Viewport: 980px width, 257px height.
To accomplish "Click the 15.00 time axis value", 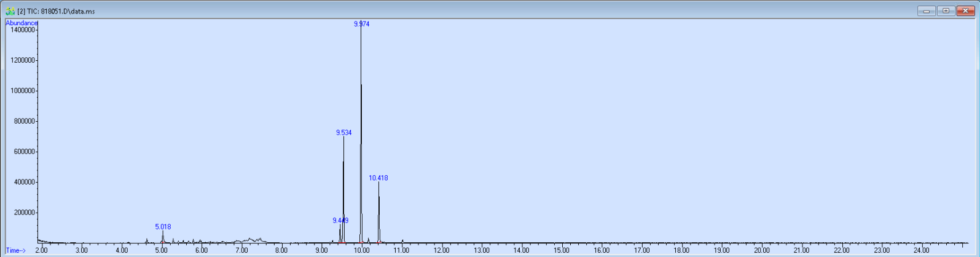I will point(562,250).
